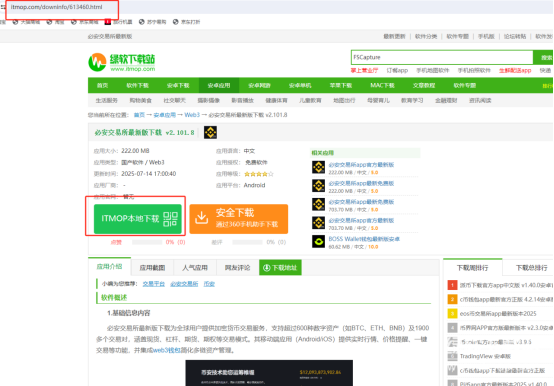This screenshot has width=554, height=386.
Task: Click the Binance app icon beside the title
Action: pyautogui.click(x=211, y=132)
